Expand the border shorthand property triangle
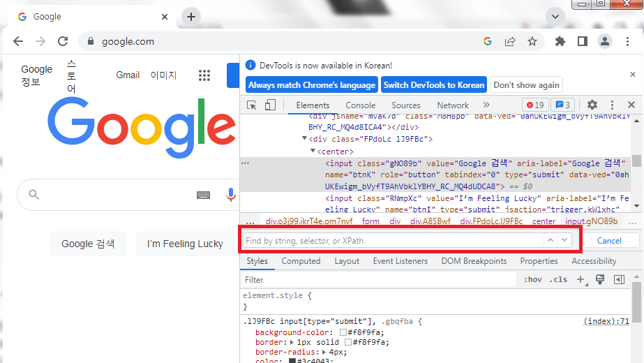 292,342
